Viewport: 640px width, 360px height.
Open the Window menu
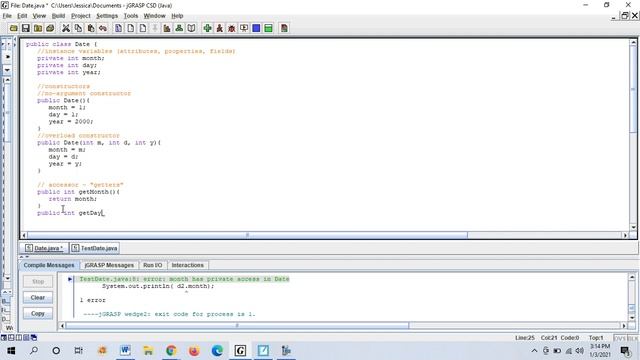154,16
